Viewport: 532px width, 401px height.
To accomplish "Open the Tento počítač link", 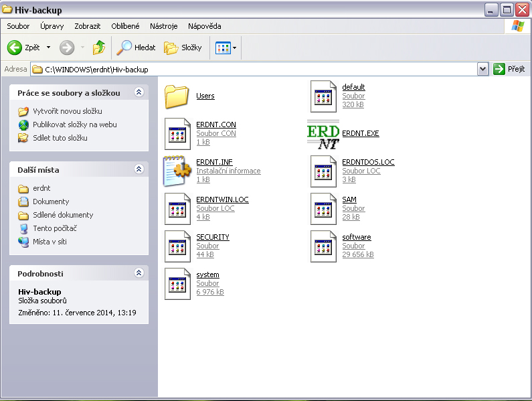I will [x=55, y=228].
